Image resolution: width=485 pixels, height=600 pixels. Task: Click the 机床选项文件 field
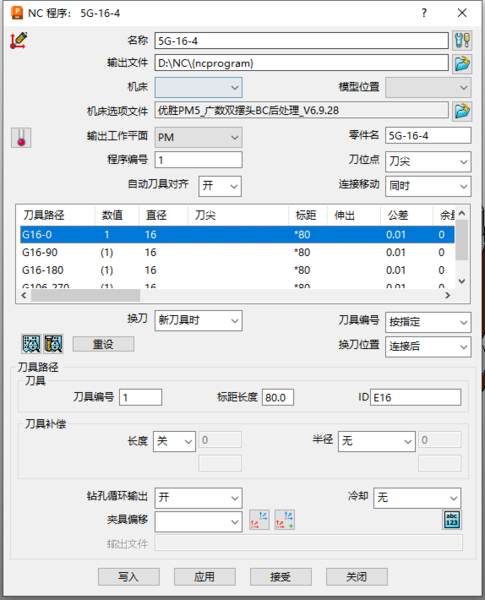click(x=301, y=110)
